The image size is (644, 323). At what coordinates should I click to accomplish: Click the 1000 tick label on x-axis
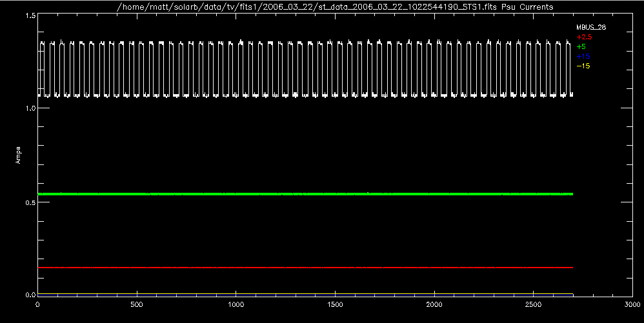236,304
